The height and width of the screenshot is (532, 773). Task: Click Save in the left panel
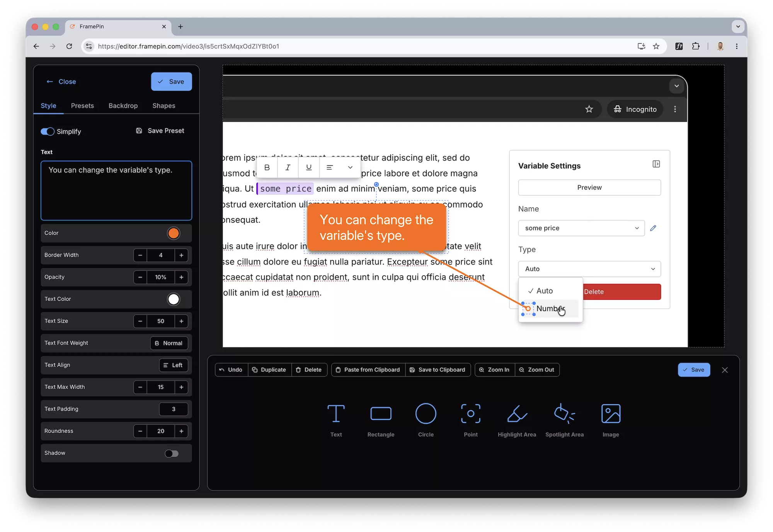171,82
